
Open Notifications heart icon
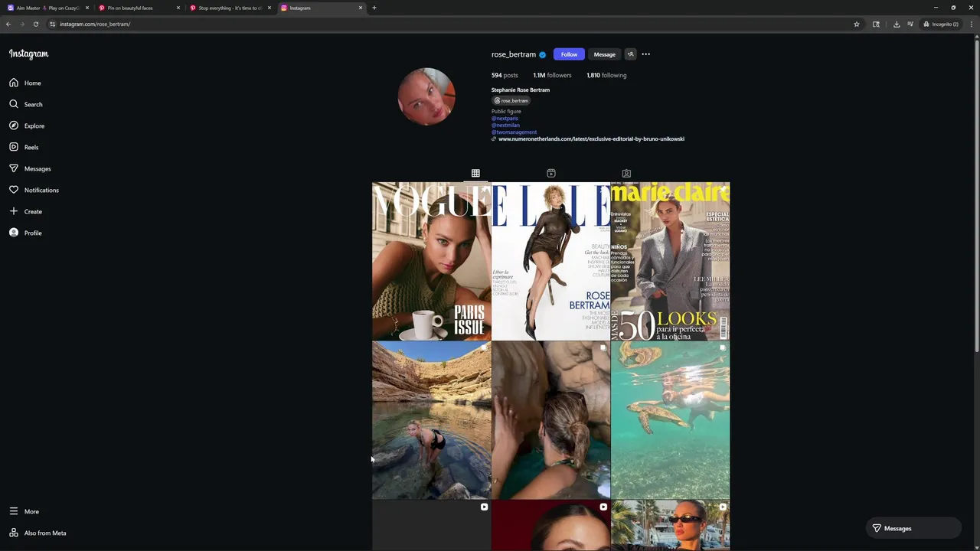pyautogui.click(x=14, y=190)
